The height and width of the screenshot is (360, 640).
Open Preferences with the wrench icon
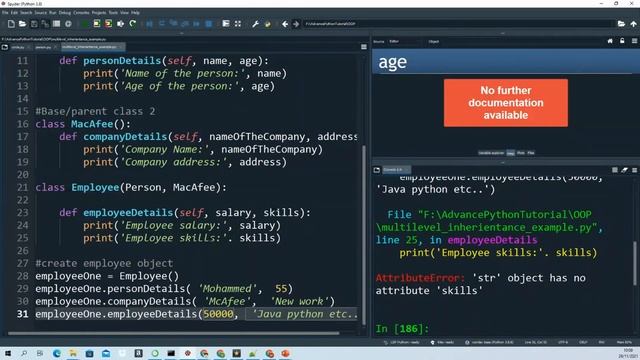[x=256, y=24]
